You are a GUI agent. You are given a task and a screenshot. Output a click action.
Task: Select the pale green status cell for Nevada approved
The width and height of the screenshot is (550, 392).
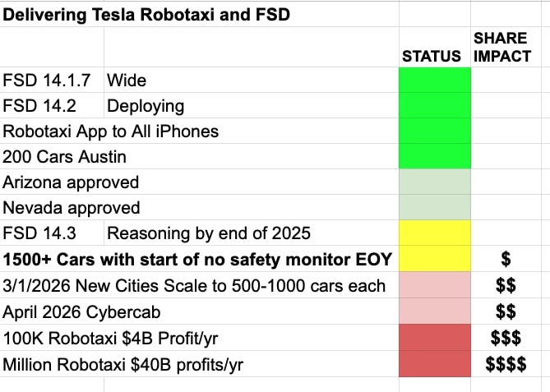tap(434, 208)
